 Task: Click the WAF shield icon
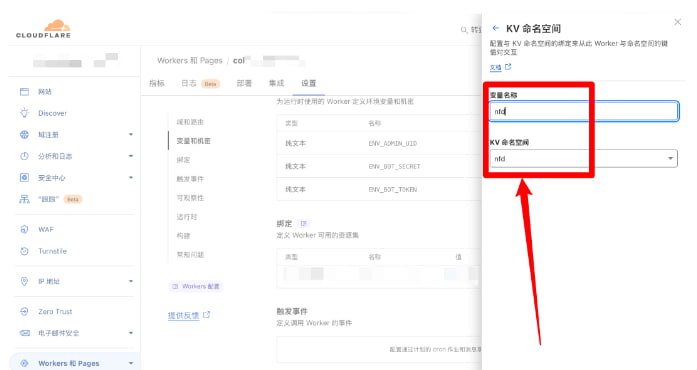tap(24, 229)
